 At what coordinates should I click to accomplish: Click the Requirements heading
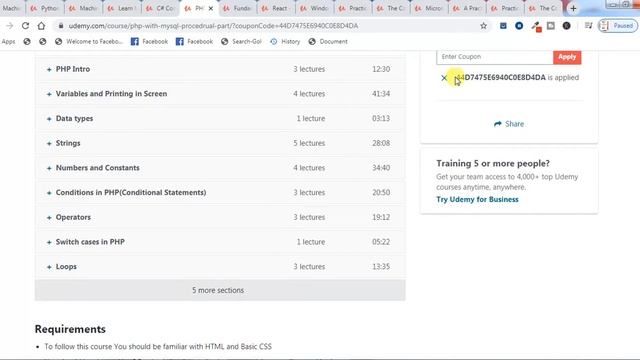pyautogui.click(x=70, y=329)
